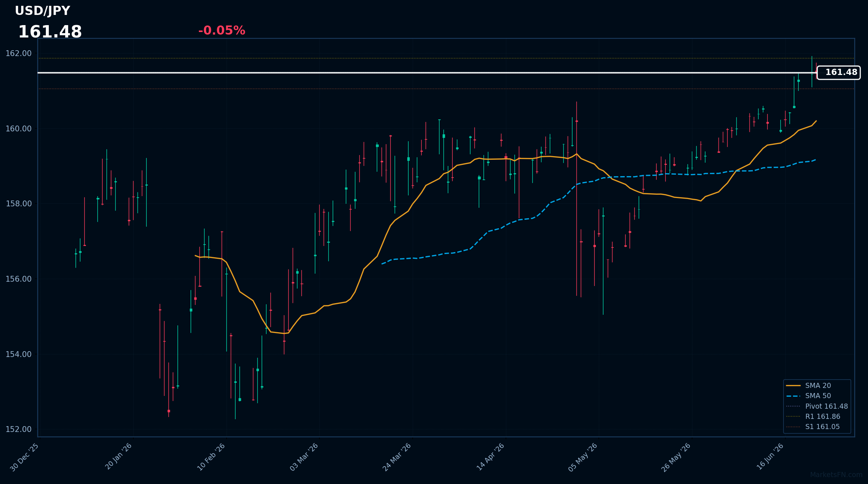Select Pivot 161.48 legend entry

[817, 406]
